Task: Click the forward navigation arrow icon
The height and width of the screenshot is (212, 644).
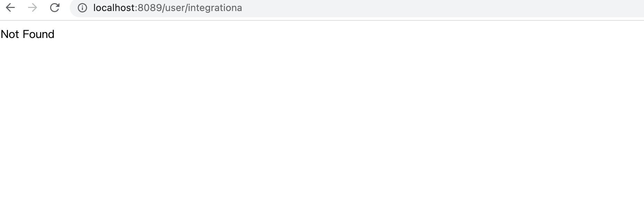Action: coord(33,8)
